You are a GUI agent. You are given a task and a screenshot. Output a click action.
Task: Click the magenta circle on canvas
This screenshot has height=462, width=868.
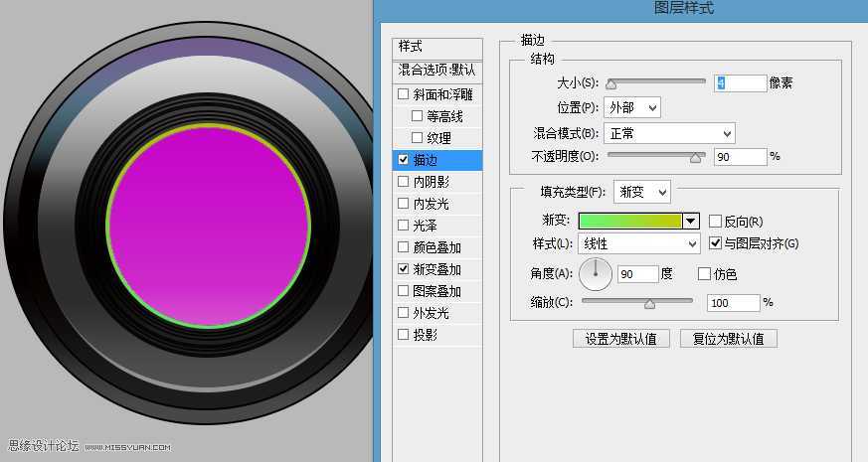click(x=209, y=226)
